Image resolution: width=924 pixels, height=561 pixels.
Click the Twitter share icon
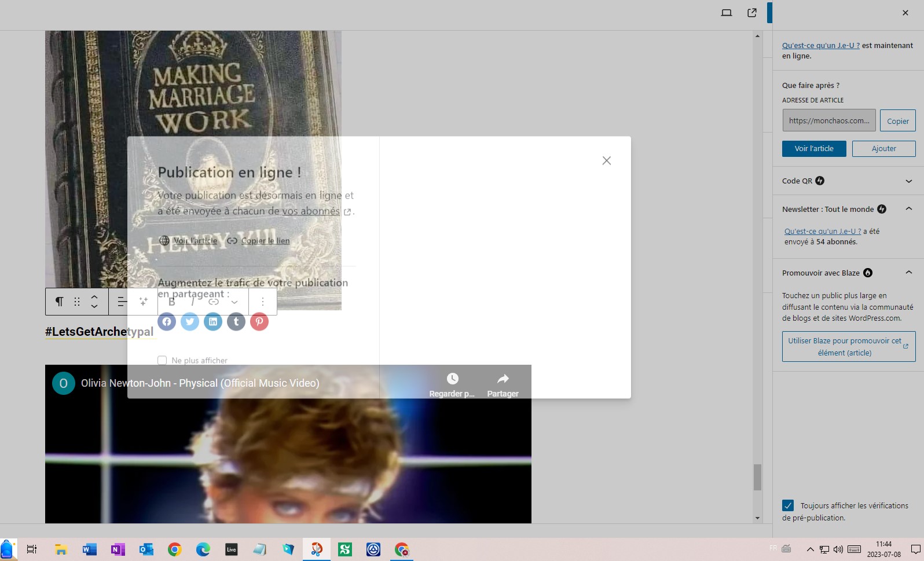190,321
